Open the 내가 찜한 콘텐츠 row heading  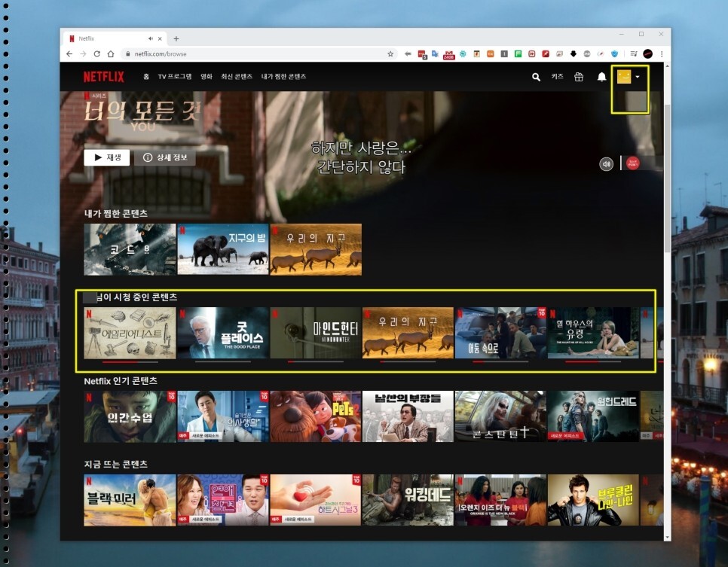click(116, 213)
